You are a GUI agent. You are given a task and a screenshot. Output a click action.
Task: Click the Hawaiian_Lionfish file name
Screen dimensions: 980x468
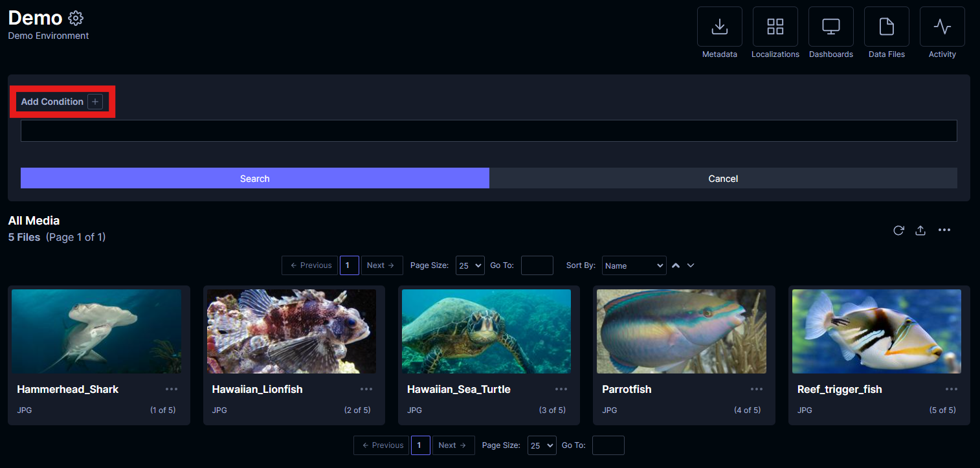click(258, 389)
